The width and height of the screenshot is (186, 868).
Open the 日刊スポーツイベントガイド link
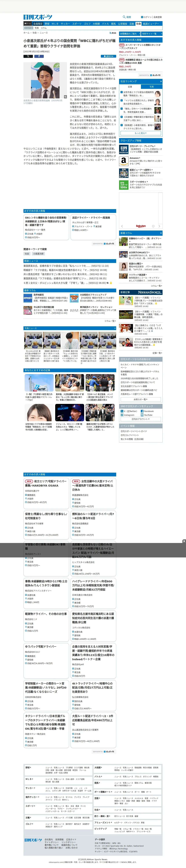point(134,431)
